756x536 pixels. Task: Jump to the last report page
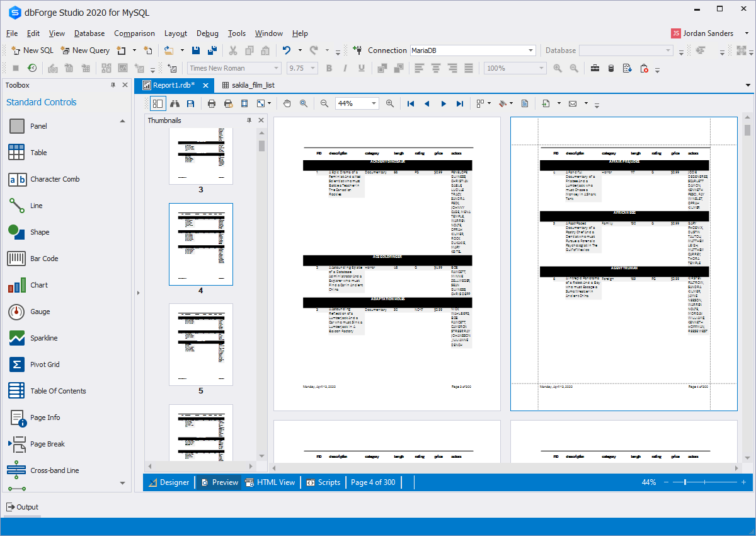(x=459, y=103)
